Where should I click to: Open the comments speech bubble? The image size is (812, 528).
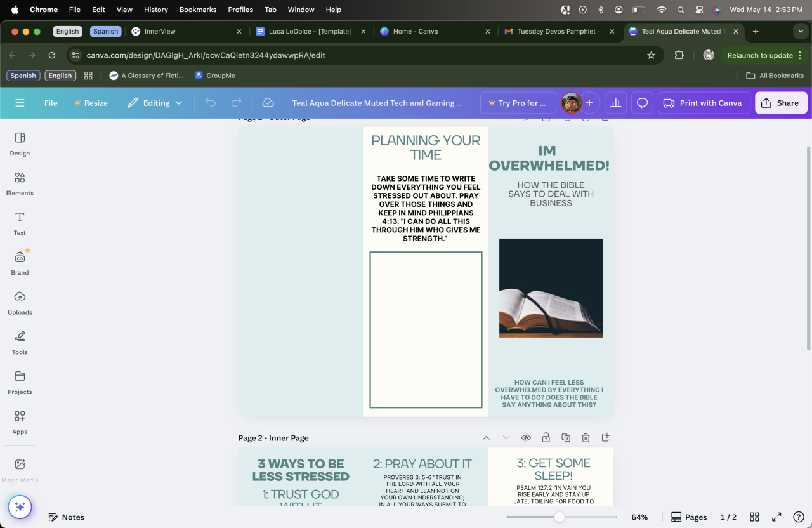point(642,103)
